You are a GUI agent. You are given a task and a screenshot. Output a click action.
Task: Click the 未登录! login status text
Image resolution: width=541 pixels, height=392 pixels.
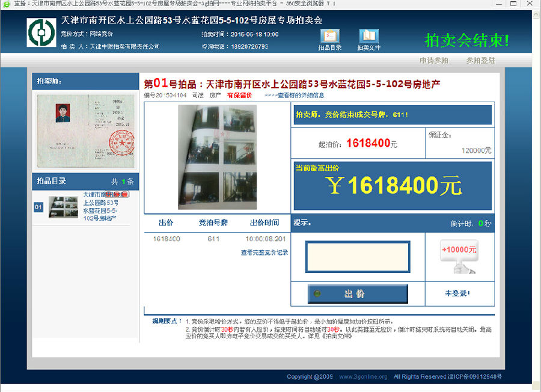457,293
